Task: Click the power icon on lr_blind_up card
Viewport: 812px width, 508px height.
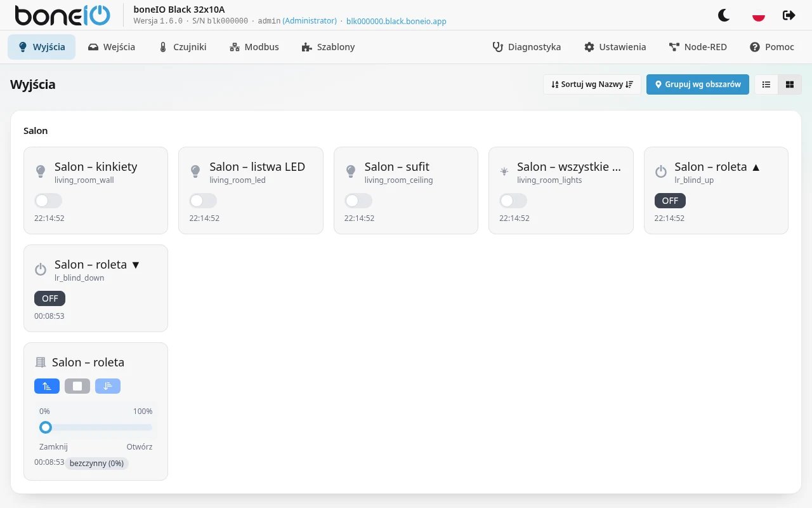Action: 661,171
